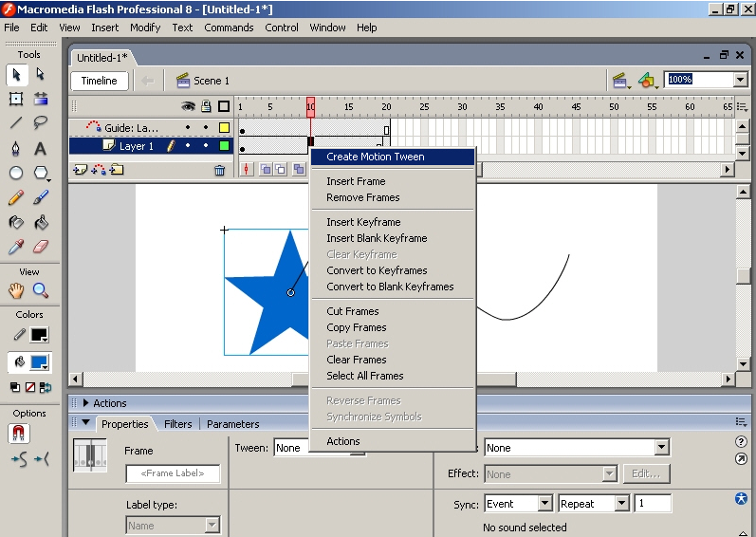This screenshot has height=537, width=756.
Task: Open the Edit Scene dropdown
Action: tap(620, 81)
